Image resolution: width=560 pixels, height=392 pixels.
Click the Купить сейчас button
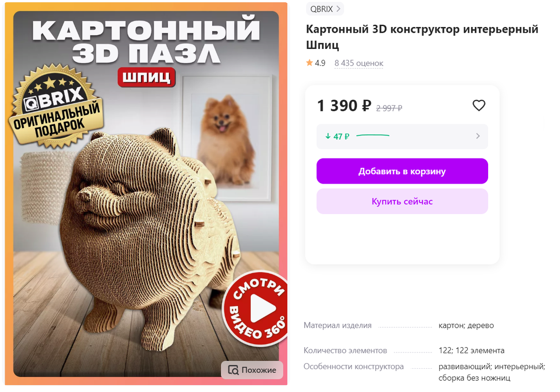(402, 201)
